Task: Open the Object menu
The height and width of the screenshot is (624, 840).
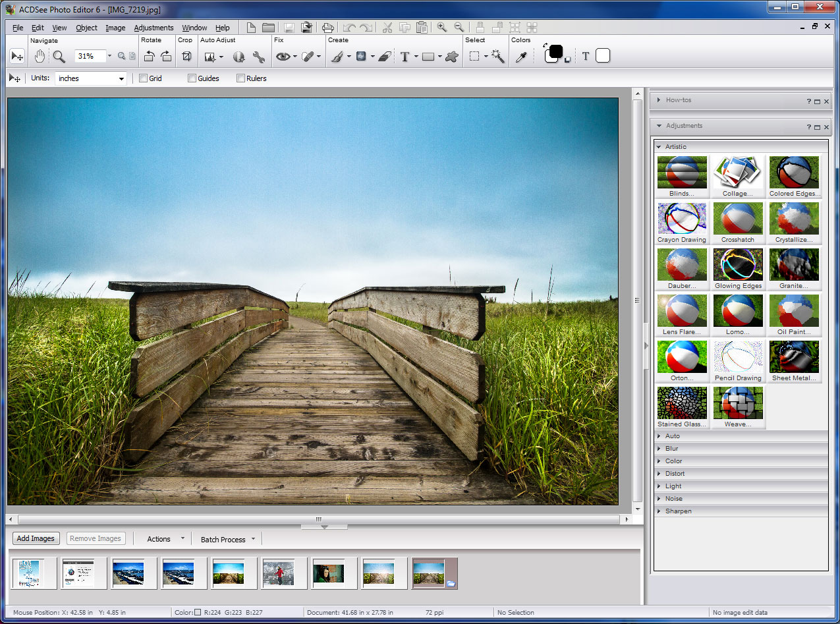Action: 86,28
